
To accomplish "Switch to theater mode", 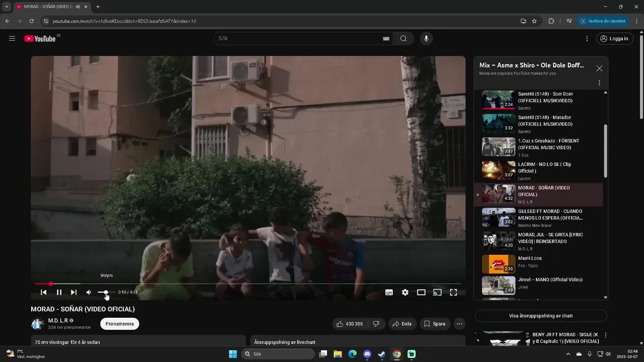I will click(x=421, y=292).
